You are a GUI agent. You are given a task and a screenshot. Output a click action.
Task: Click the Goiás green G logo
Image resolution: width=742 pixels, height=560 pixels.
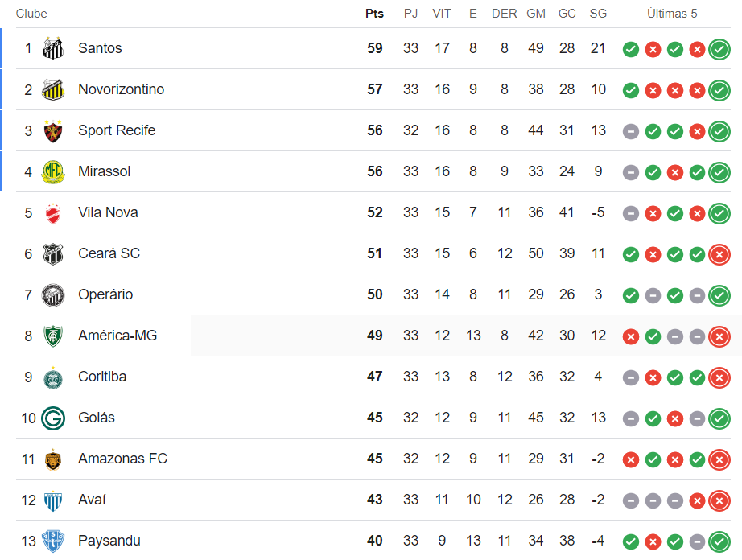(x=53, y=418)
